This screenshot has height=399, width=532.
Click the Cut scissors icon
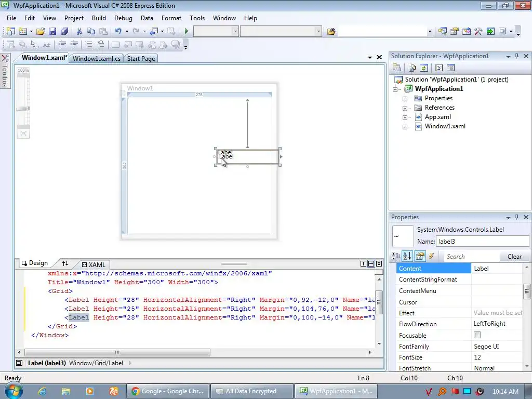point(79,31)
